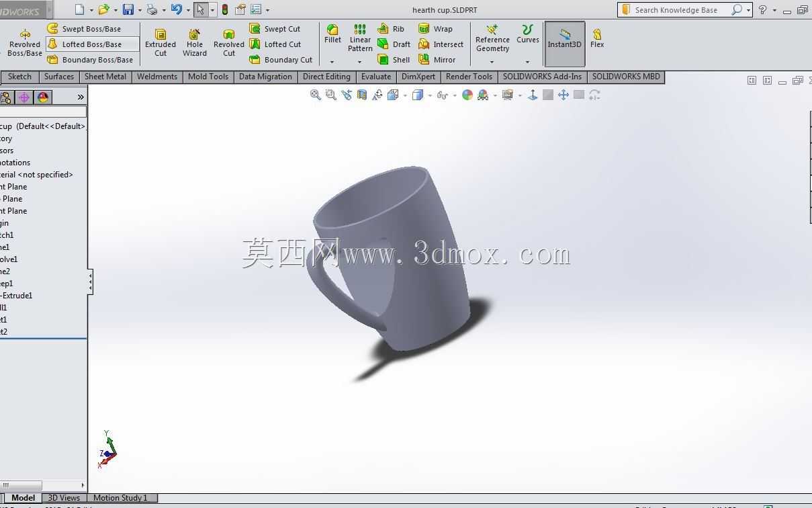The width and height of the screenshot is (812, 508).
Task: Switch to 3D Views bottom tab
Action: pyautogui.click(x=64, y=498)
